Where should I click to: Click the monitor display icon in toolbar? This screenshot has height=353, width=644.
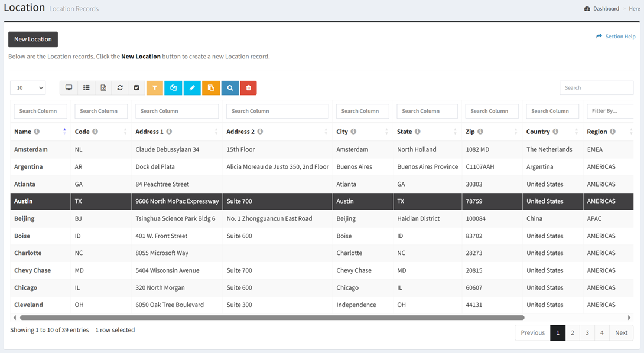coord(69,88)
